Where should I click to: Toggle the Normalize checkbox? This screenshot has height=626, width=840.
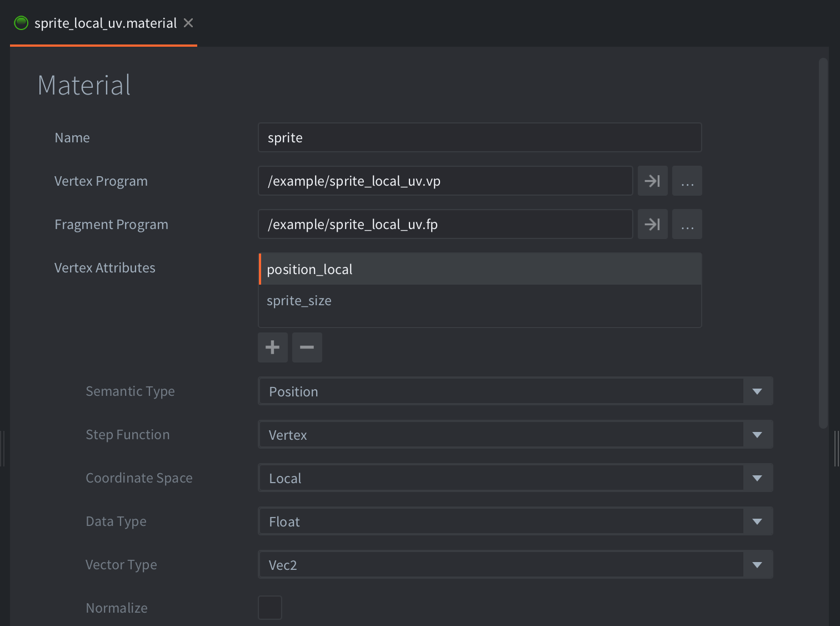[x=270, y=608]
